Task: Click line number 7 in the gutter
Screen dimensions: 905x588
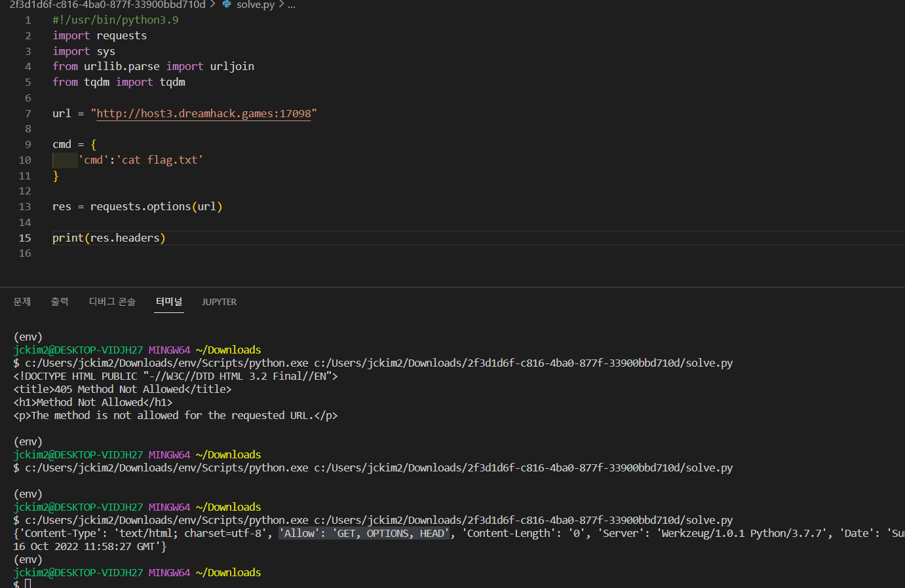Action: click(28, 114)
